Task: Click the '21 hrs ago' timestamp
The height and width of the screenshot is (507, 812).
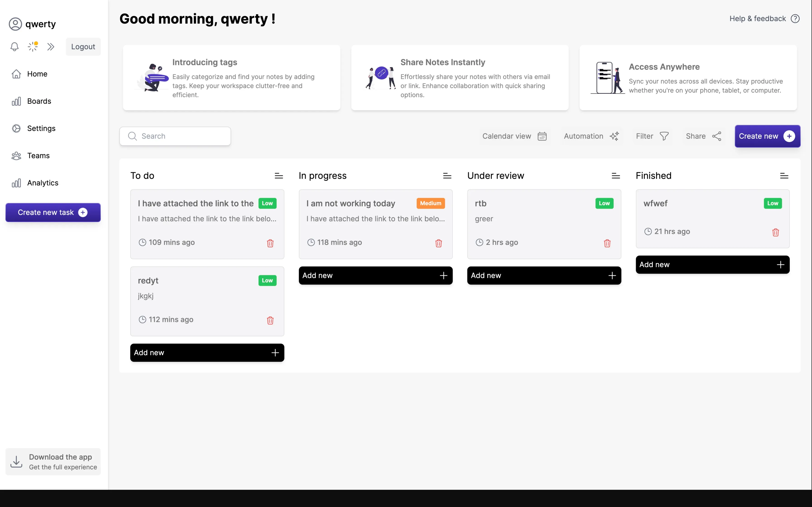Action: tap(672, 231)
